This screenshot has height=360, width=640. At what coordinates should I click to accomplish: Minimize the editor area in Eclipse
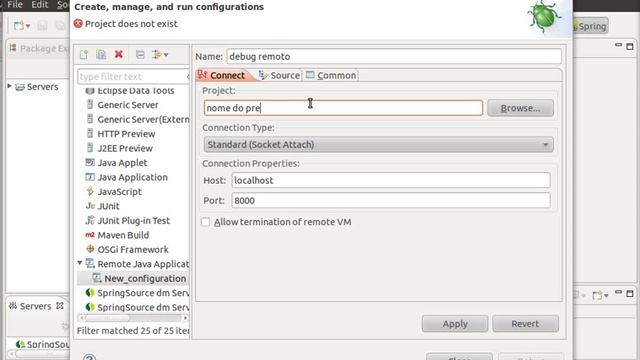[618, 46]
